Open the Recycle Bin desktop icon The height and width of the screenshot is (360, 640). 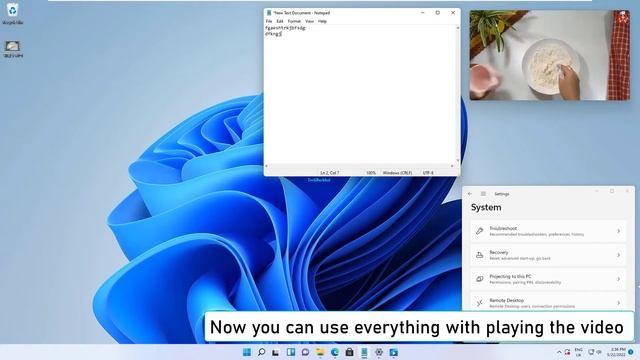tap(13, 13)
